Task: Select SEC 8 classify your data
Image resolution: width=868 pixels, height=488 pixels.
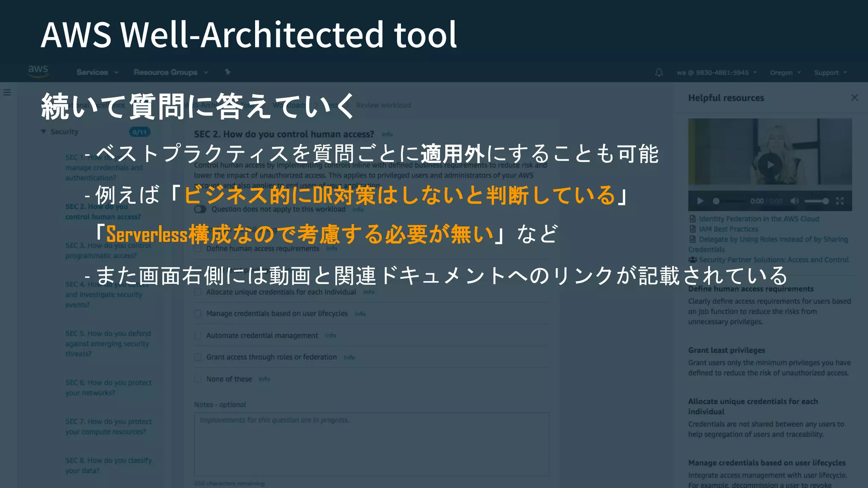Action: coord(108,466)
